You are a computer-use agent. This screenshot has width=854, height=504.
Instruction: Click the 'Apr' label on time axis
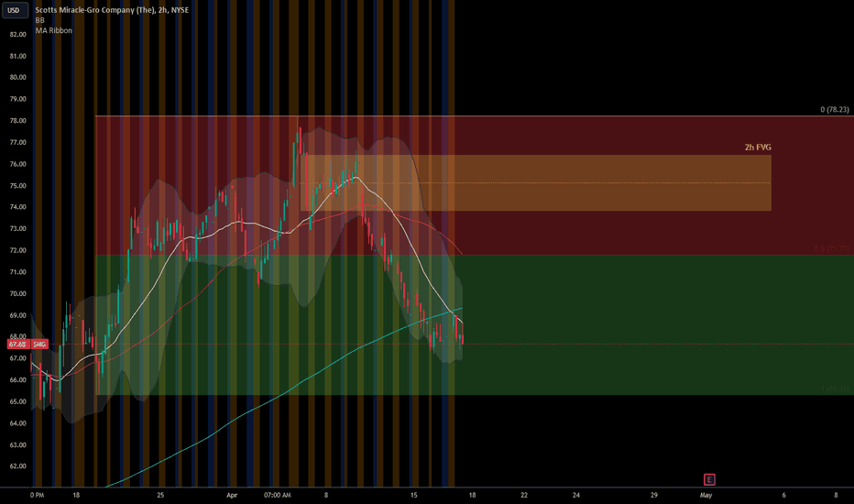(232, 495)
